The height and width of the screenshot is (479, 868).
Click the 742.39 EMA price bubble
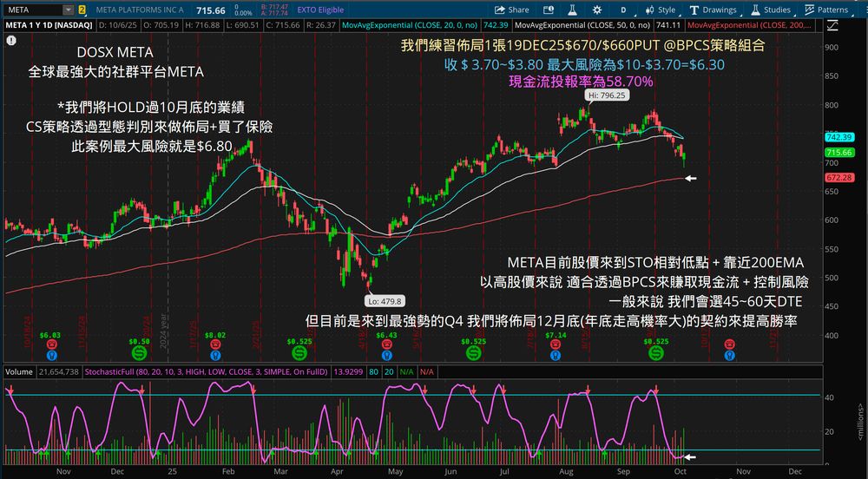coord(838,137)
